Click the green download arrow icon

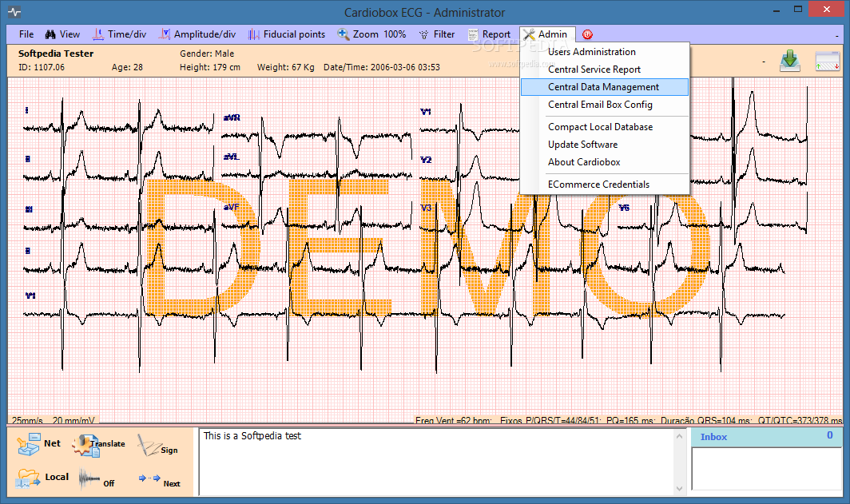coord(790,61)
